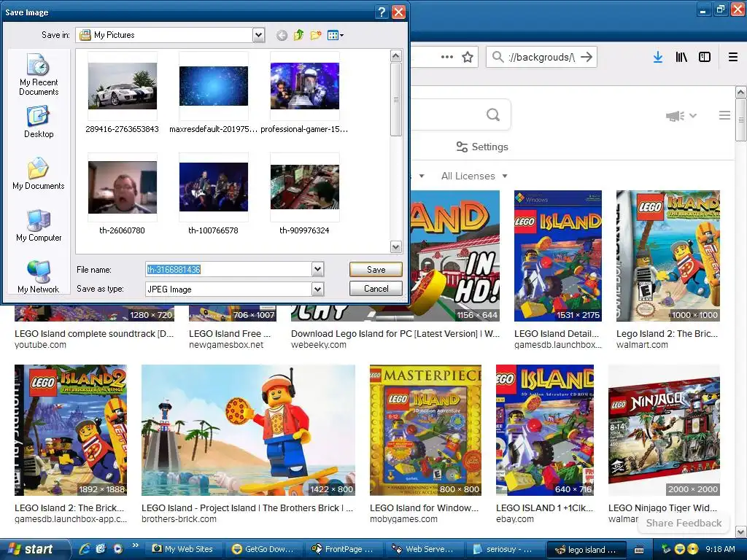Image resolution: width=747 pixels, height=560 pixels.
Task: Click the file list scroll down arrow
Action: (395, 246)
